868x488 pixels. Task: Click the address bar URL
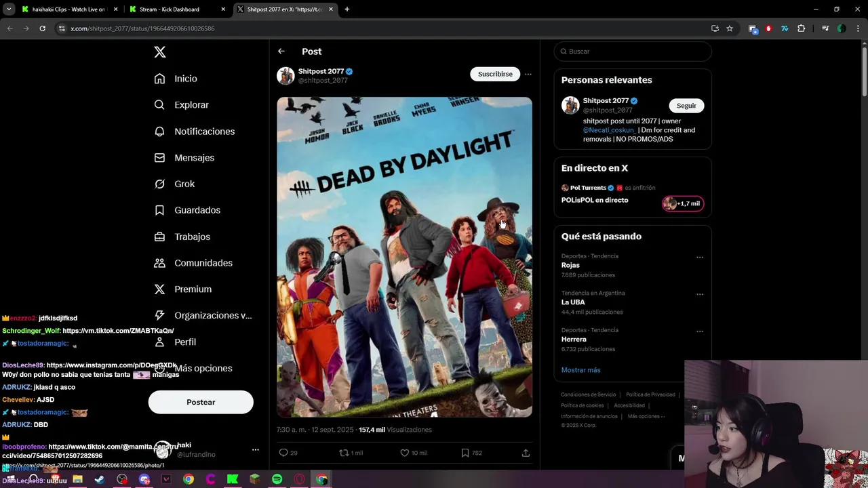(143, 28)
